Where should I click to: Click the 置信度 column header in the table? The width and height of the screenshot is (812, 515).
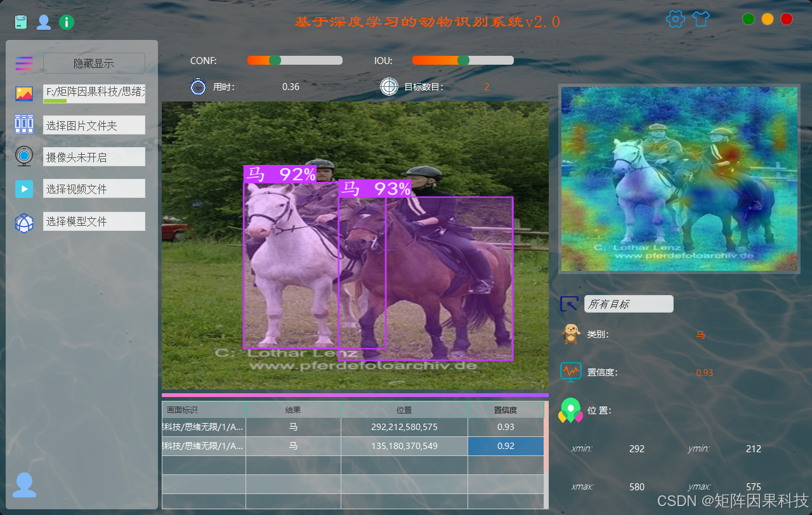[506, 410]
